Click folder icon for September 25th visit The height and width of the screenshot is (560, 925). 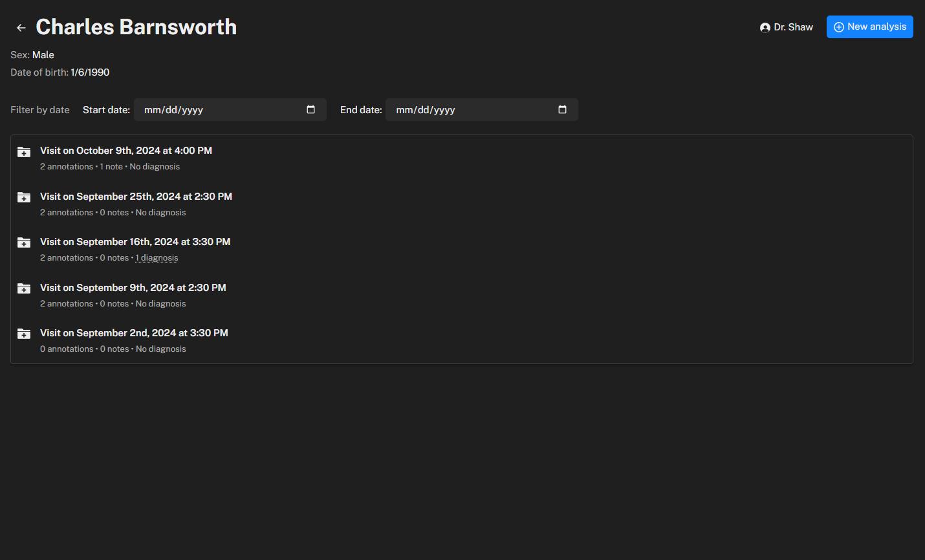24,197
